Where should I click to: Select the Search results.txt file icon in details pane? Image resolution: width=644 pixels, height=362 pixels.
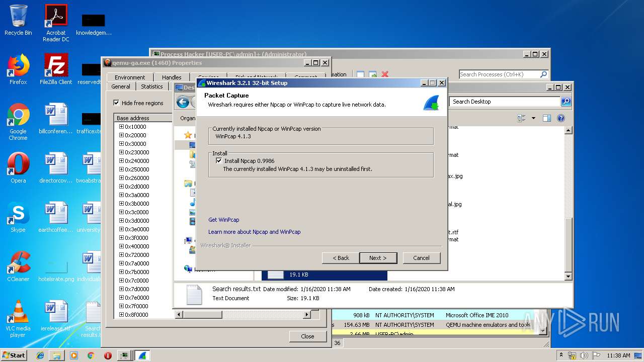pyautogui.click(x=194, y=295)
